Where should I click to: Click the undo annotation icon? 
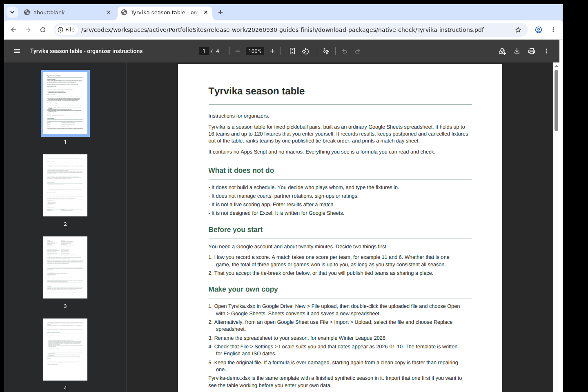point(345,51)
